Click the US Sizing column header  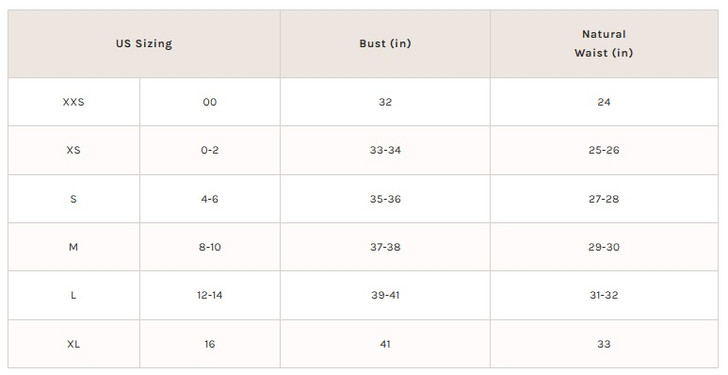tap(144, 44)
